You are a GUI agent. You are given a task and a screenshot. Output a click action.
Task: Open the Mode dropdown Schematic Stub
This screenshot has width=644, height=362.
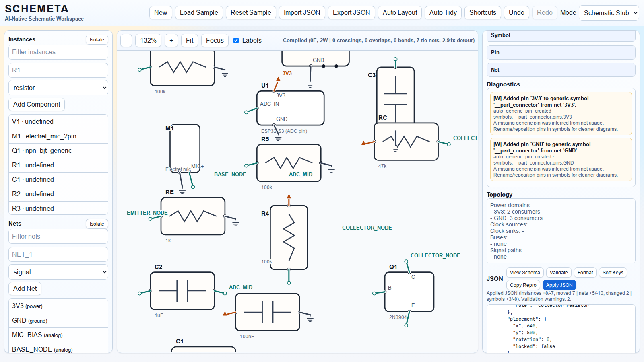coord(609,13)
